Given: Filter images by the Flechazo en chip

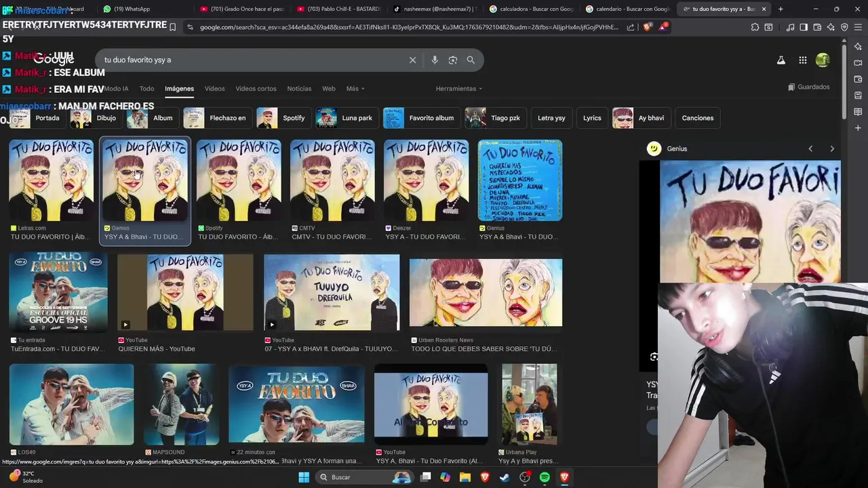Looking at the screenshot, I should [x=216, y=118].
